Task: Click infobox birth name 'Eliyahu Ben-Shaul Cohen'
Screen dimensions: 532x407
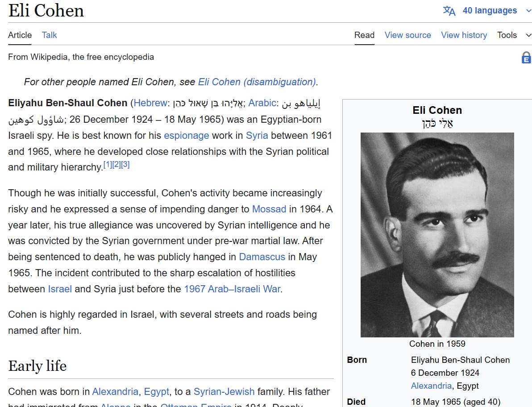Action: click(x=460, y=360)
